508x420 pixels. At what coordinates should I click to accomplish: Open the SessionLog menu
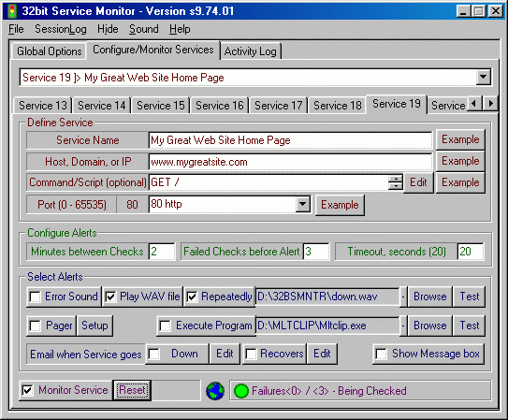[61, 29]
